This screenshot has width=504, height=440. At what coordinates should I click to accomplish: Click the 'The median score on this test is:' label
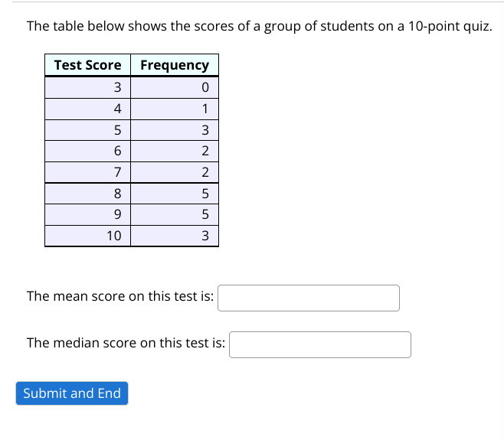click(126, 343)
